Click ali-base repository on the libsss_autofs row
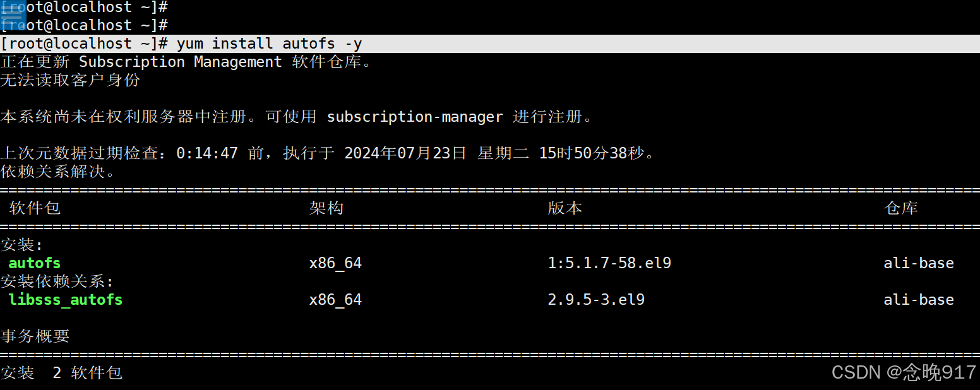 (x=918, y=300)
